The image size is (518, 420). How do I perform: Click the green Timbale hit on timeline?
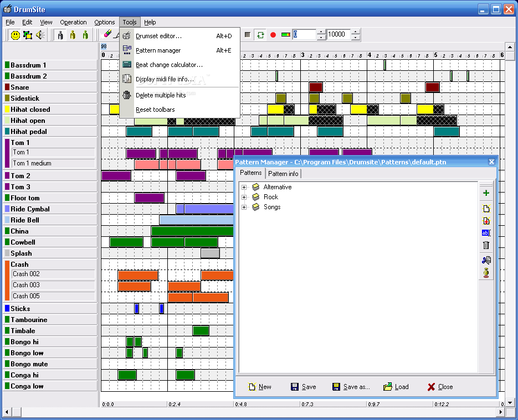[201, 330]
